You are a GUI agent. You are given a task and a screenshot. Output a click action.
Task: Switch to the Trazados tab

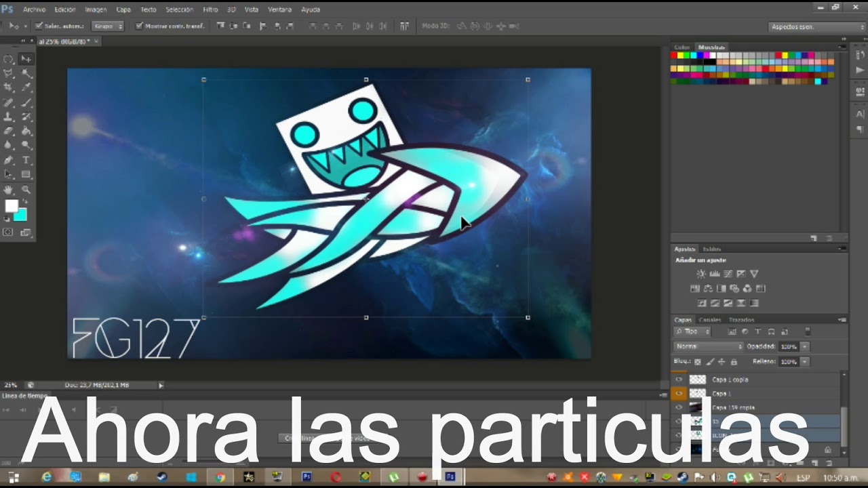click(741, 320)
